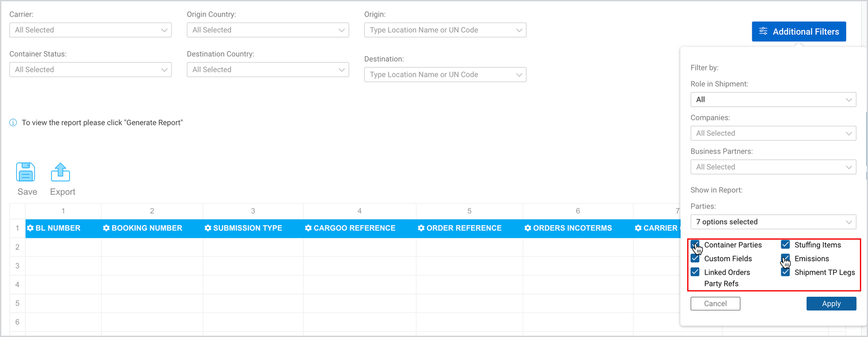This screenshot has width=868, height=337.
Task: Click gear icon on BOOKING NUMBER column
Action: pyautogui.click(x=106, y=228)
